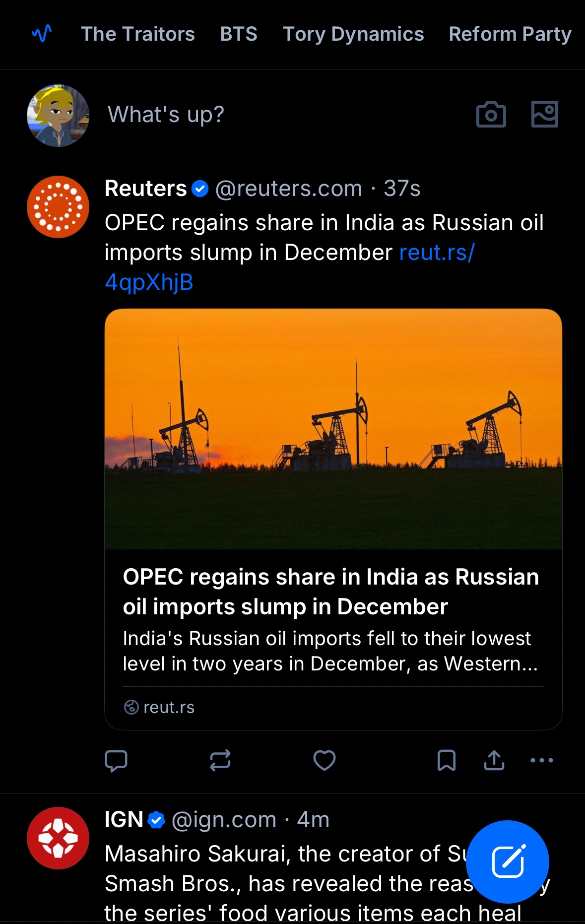
Task: Tap the What's up? compose field
Action: coord(166,115)
